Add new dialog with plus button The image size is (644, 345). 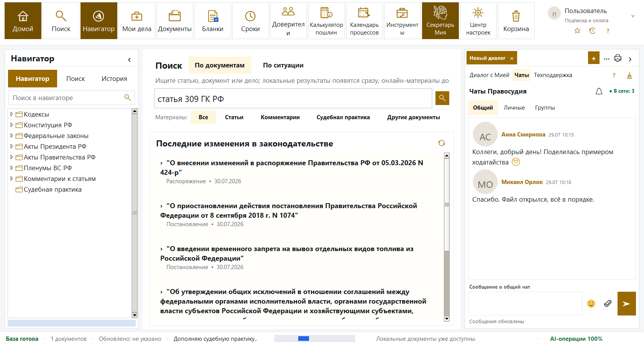pos(593,58)
